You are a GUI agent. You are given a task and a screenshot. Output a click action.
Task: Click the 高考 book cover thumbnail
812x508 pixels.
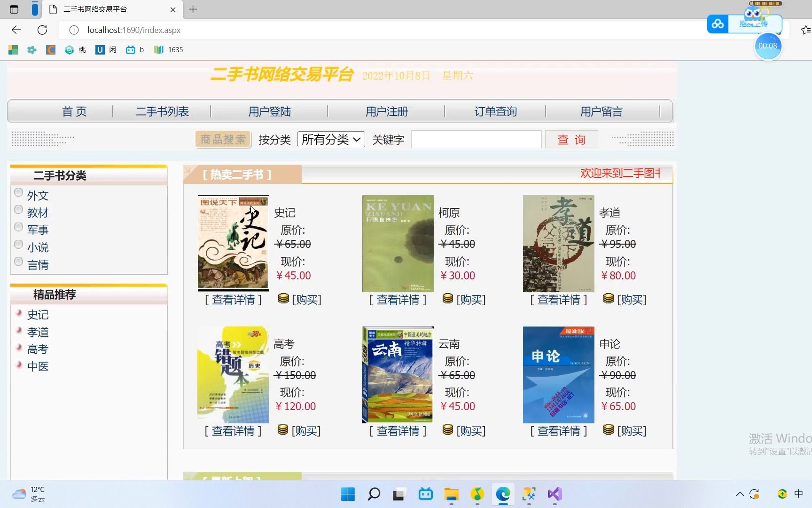pos(233,375)
